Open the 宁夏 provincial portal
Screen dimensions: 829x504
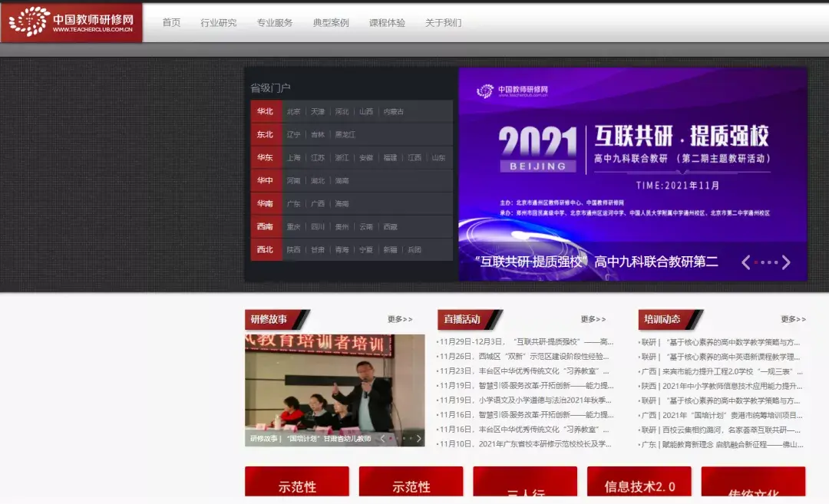(x=366, y=250)
